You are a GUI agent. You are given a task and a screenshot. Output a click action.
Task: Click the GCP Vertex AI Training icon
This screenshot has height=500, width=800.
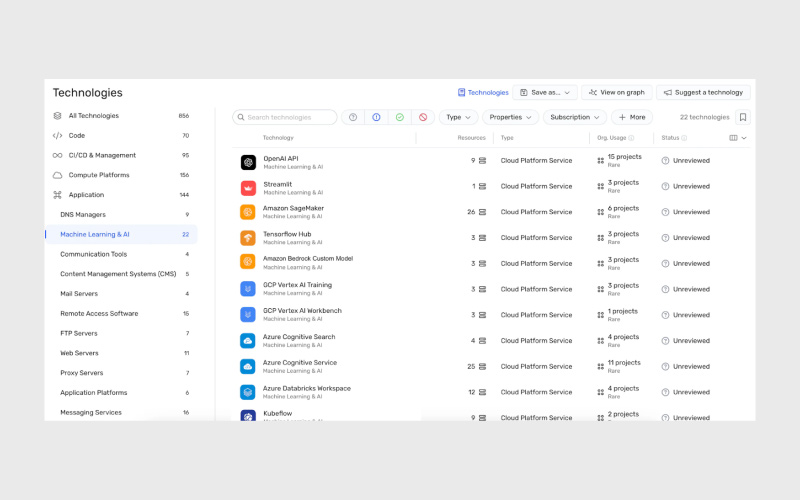[x=248, y=289]
